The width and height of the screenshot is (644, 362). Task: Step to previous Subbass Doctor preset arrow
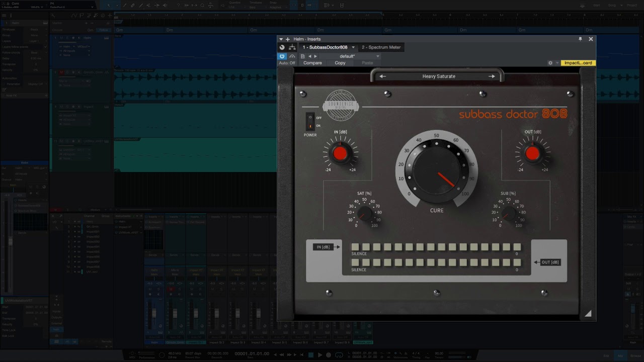pyautogui.click(x=383, y=76)
